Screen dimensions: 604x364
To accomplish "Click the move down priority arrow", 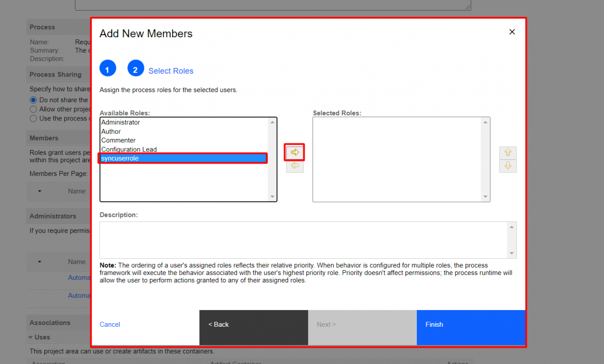I will [x=508, y=166].
